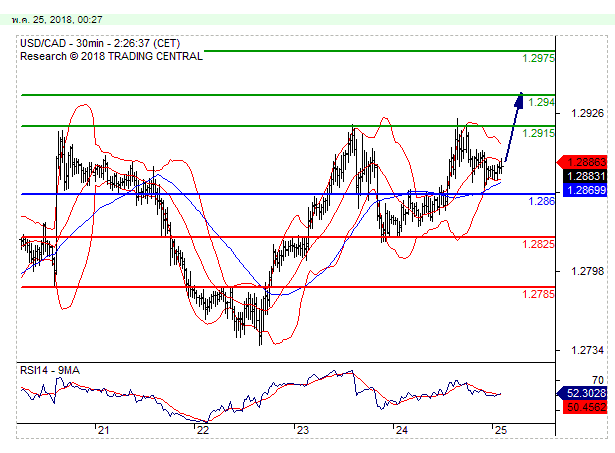The height and width of the screenshot is (453, 615).
Task: Click the red RSI MA tag 50.4562
Action: click(x=585, y=407)
